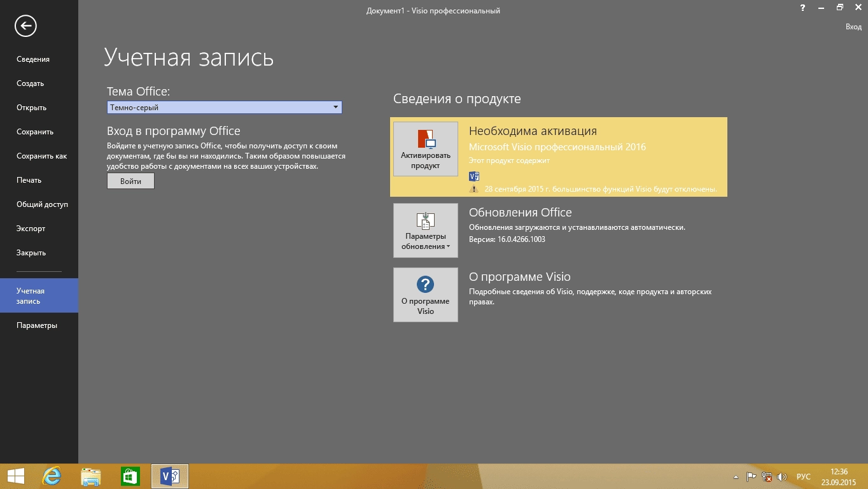The height and width of the screenshot is (489, 868).
Task: Click the Visio taskbar icon
Action: pyautogui.click(x=170, y=476)
